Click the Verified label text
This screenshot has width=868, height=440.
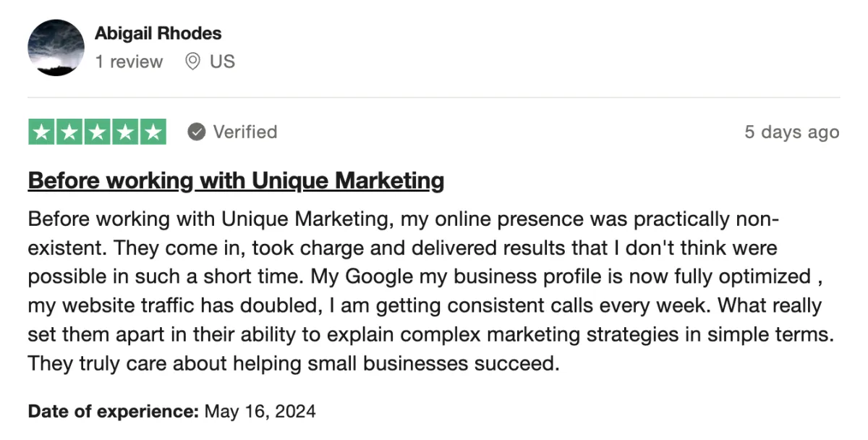(x=245, y=132)
